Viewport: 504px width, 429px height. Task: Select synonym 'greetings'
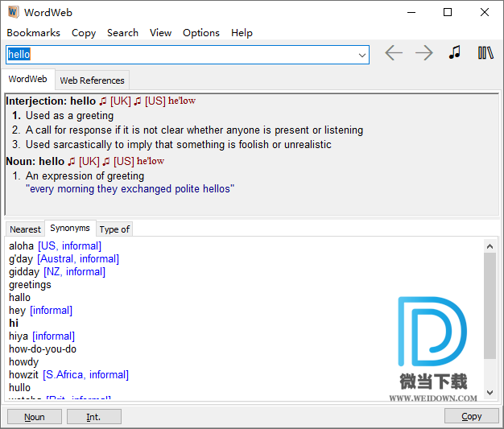(30, 285)
